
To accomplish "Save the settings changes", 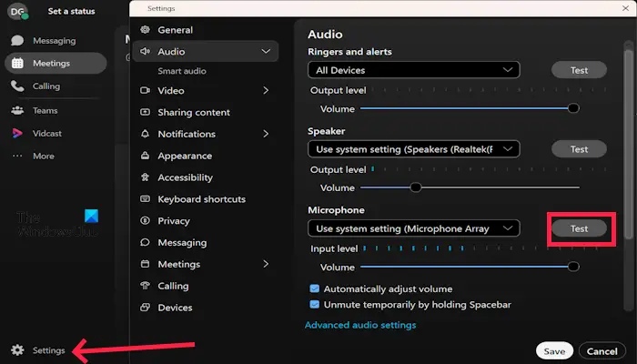I will click(x=554, y=351).
